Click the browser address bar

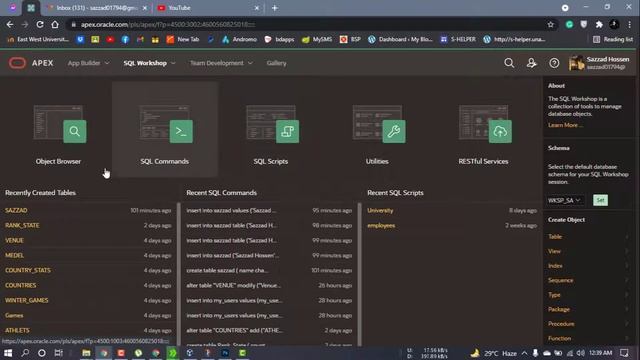pyautogui.click(x=306, y=24)
